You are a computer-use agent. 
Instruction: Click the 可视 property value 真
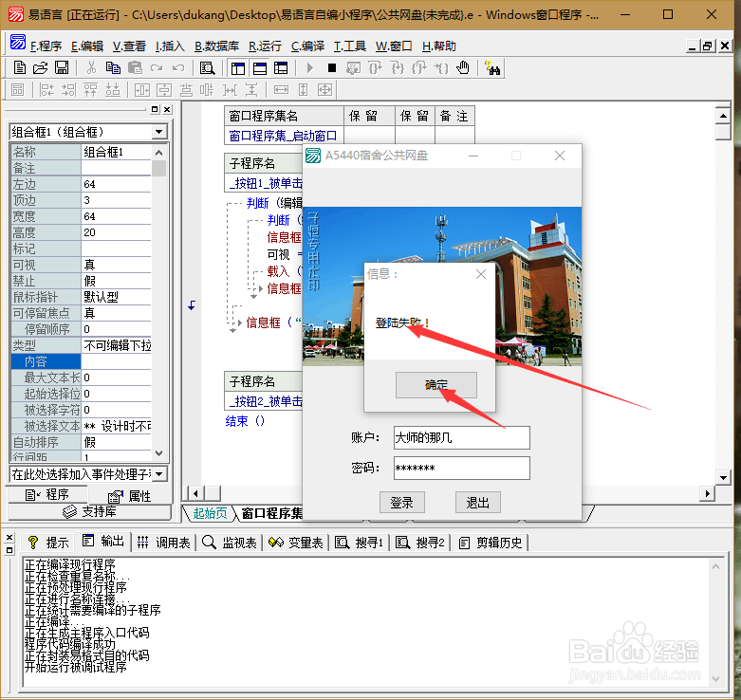[117, 265]
